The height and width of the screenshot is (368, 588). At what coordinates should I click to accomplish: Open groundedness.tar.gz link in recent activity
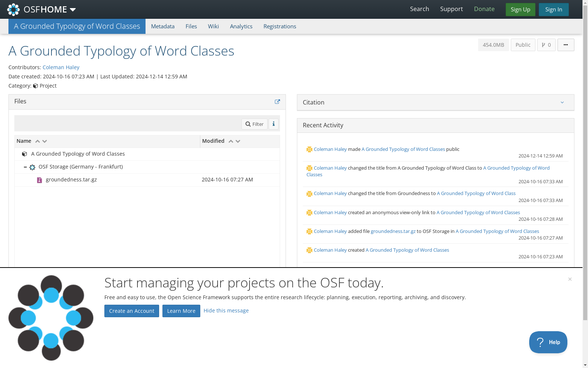(393, 231)
